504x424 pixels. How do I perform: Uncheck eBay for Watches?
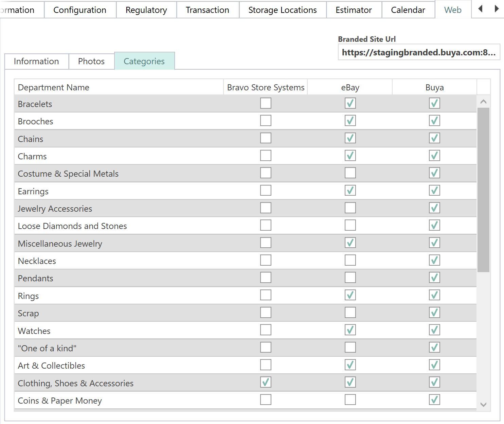[350, 330]
